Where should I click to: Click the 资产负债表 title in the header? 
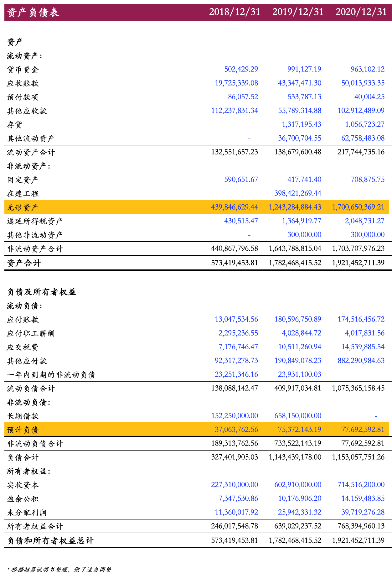[x=33, y=12]
